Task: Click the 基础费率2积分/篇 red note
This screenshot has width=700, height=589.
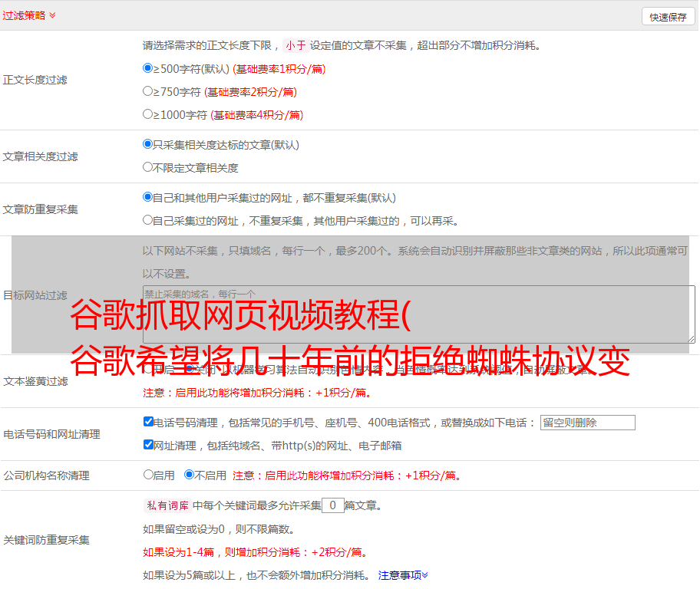Action: coord(250,92)
